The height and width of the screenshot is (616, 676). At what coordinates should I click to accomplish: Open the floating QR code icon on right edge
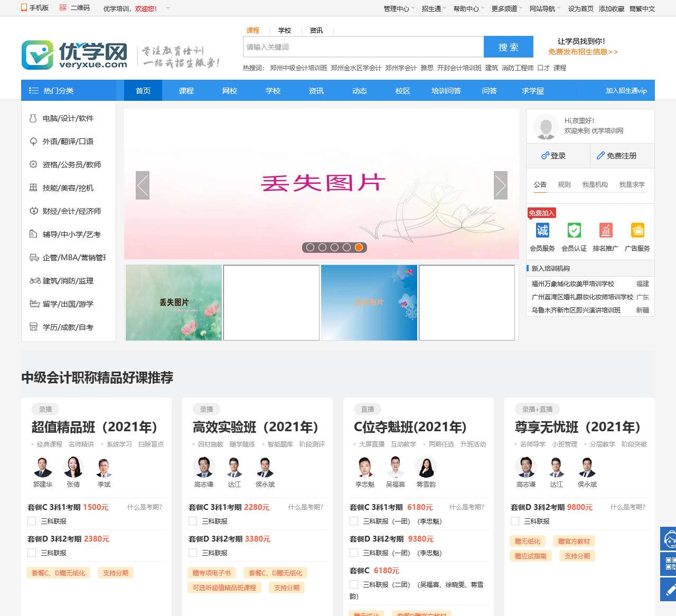668,563
